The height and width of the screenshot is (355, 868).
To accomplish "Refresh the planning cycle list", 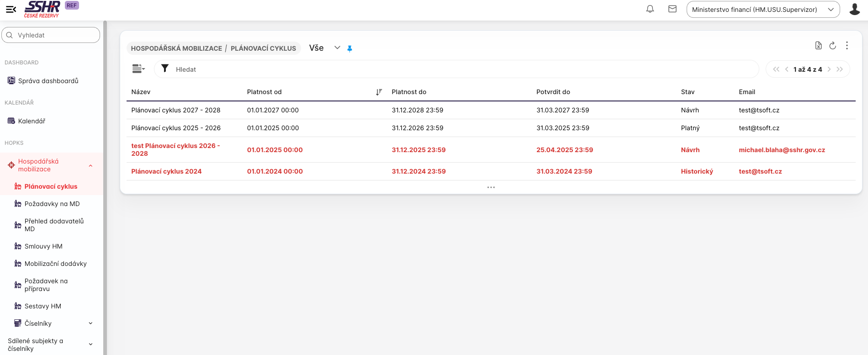I will coord(832,46).
